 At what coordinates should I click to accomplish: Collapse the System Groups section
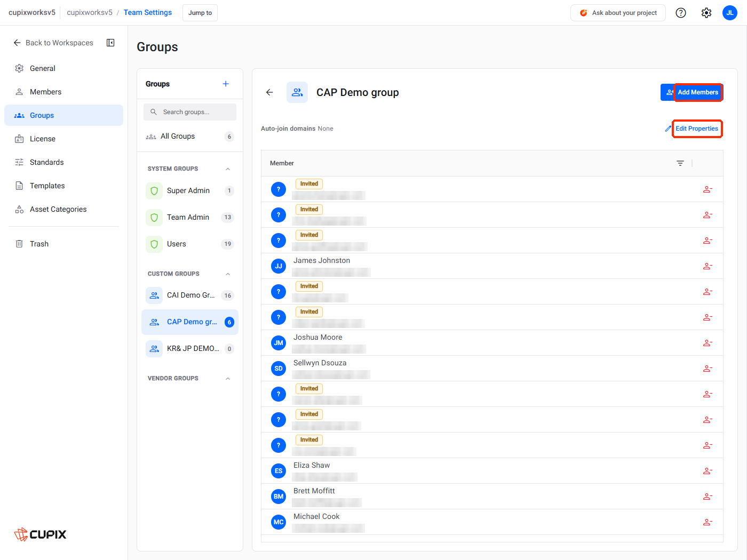point(228,169)
